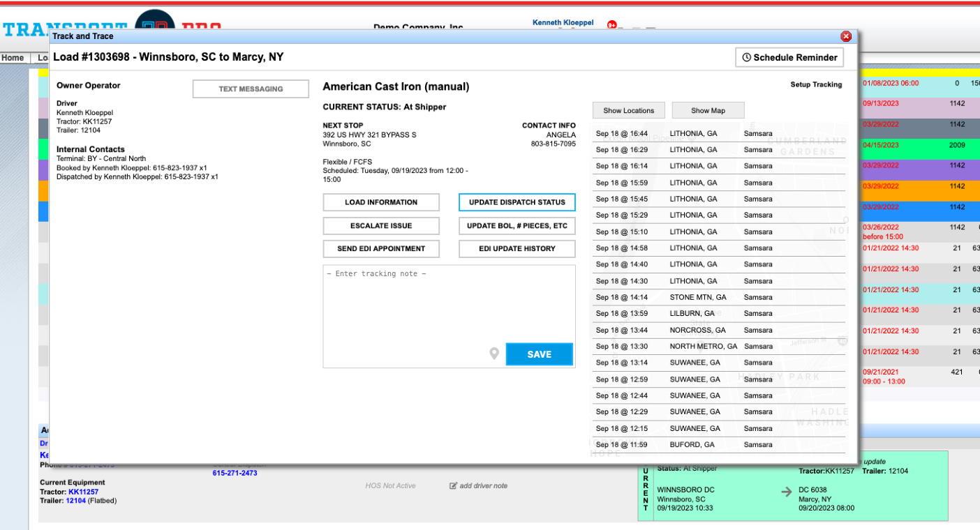The width and height of the screenshot is (980, 530).
Task: Click the 9+ notification badge icon
Action: [612, 25]
